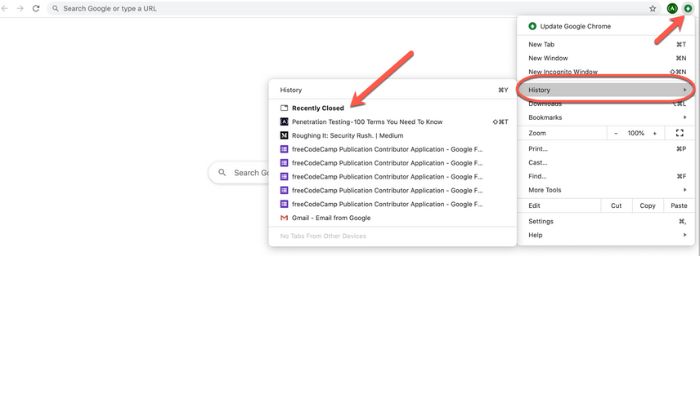The width and height of the screenshot is (700, 400).
Task: Click icon beside Penetration Testing entry
Action: coord(284,121)
